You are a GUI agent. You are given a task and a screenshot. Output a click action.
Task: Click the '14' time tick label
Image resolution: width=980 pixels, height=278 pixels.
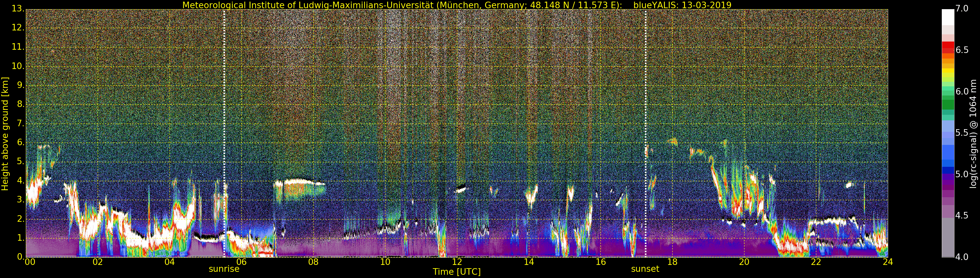pyautogui.click(x=529, y=262)
